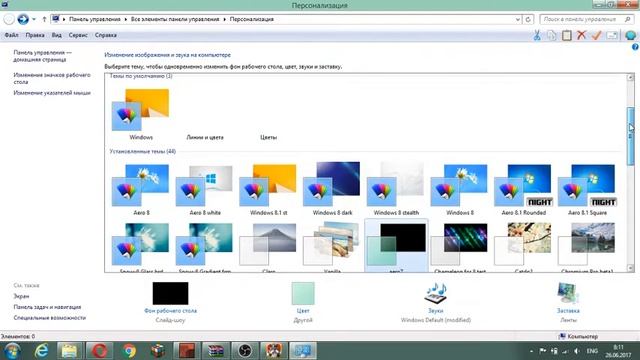Open the Rubik's cube taskbar app
This screenshot has width=640, height=360.
click(158, 351)
